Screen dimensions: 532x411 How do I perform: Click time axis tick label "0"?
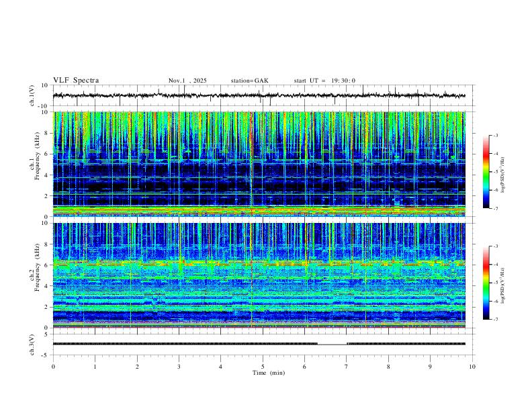(x=53, y=367)
